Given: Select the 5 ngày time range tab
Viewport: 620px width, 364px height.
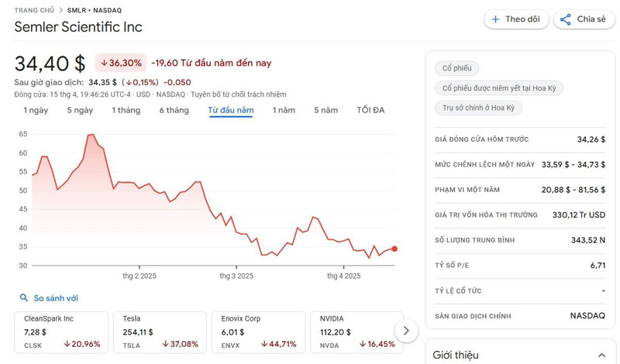Looking at the screenshot, I should (x=80, y=110).
